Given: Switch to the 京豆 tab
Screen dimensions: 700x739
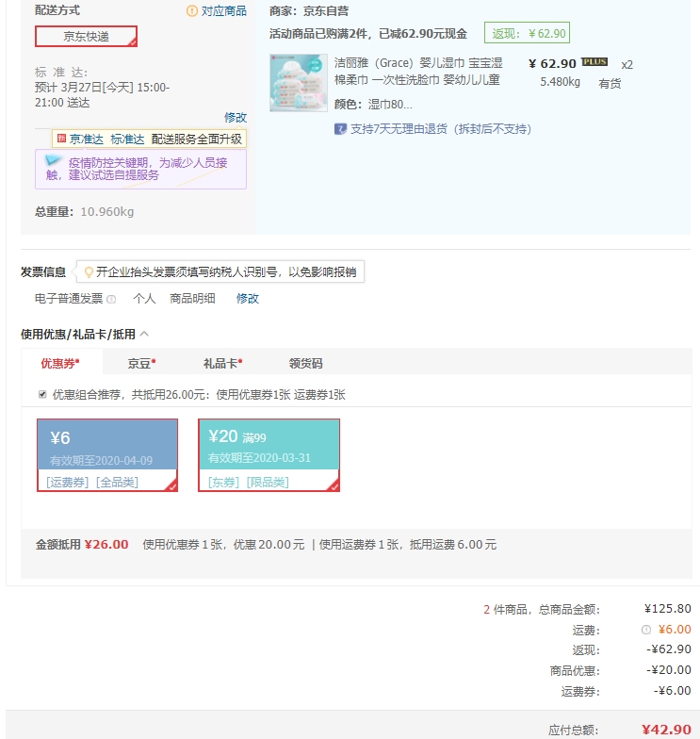Looking at the screenshot, I should click(x=141, y=364).
